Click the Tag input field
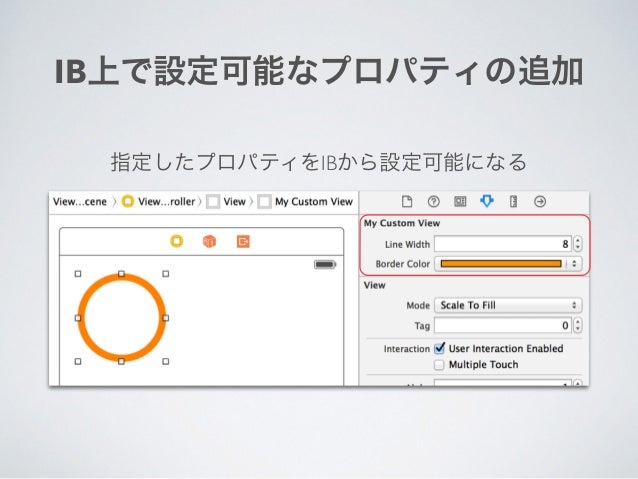The image size is (638, 479). [x=503, y=326]
